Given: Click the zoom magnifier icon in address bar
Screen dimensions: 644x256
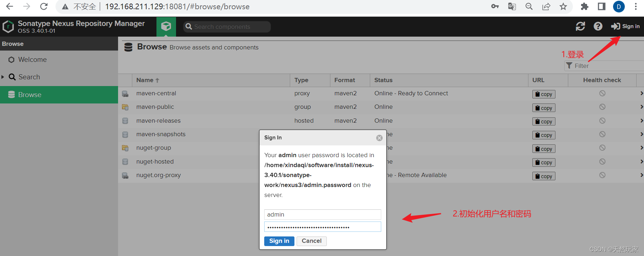Looking at the screenshot, I should click(529, 6).
